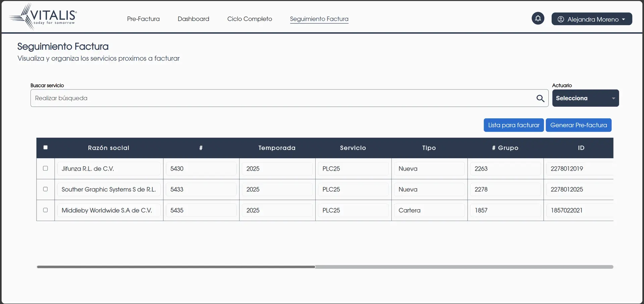Image resolution: width=644 pixels, height=304 pixels.
Task: Check the Jifunza R.L. de C.V. row checkbox
Action: [46, 168]
